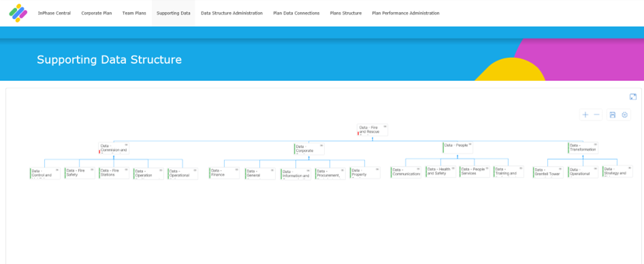Viewport: 644px width, 264px height.
Task: Select the Data - Fire Safety node
Action: click(79, 173)
